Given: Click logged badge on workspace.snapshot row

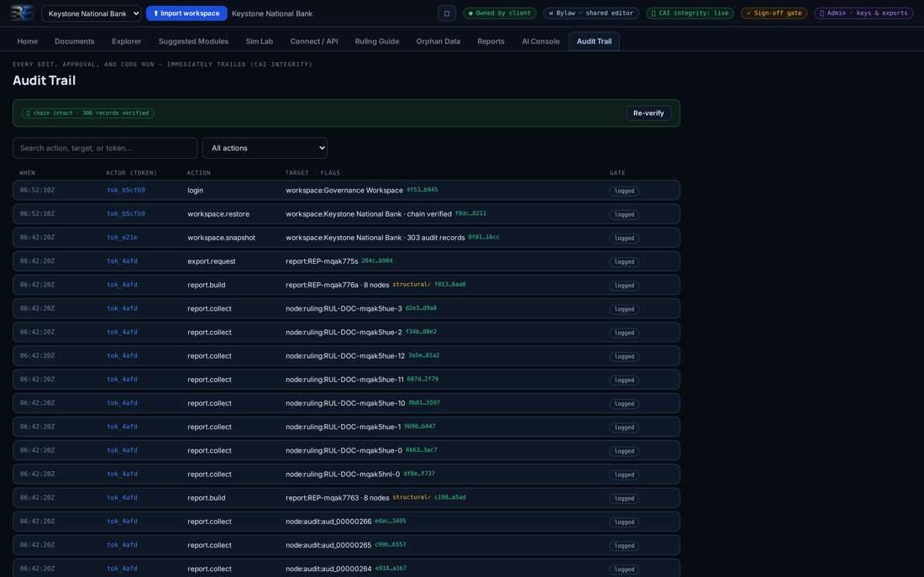Looking at the screenshot, I should (x=624, y=239).
